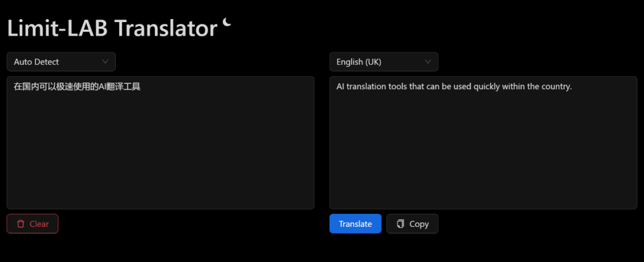Viewport: 644px width, 262px height.
Task: Select the "Auto Detect" label text
Action: click(36, 62)
